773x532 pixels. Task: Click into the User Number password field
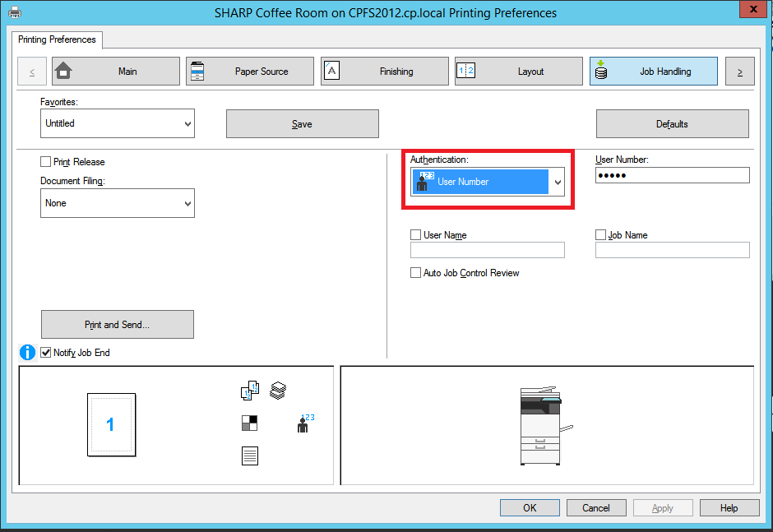(673, 175)
